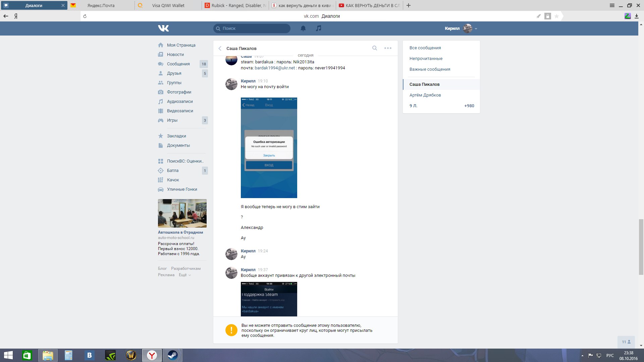This screenshot has width=644, height=362.
Task: Open Yandex browser downloads icon
Action: pyautogui.click(x=636, y=16)
